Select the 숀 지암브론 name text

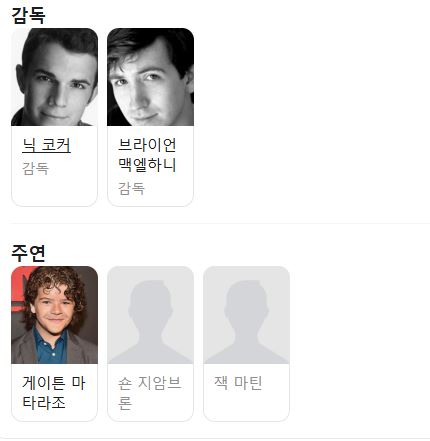149,393
